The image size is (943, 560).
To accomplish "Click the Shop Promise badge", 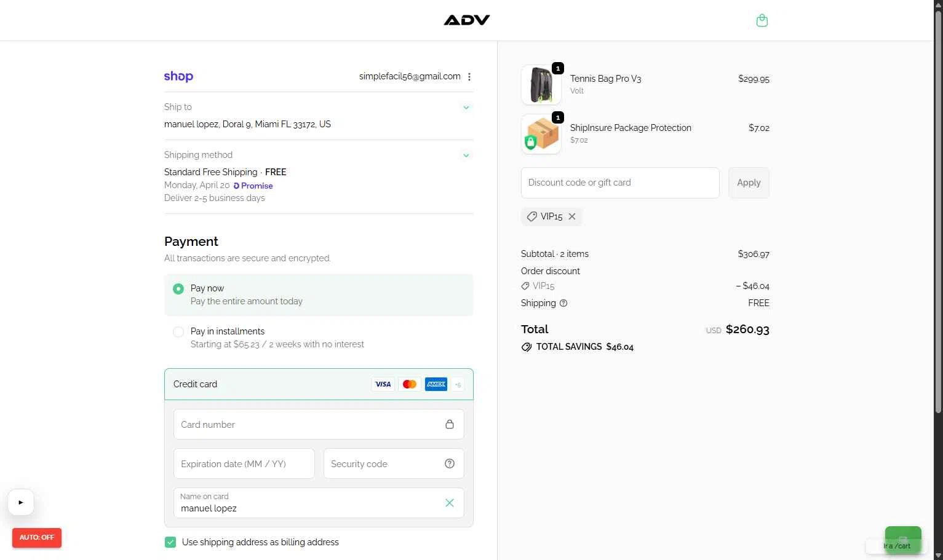I will click(x=253, y=186).
